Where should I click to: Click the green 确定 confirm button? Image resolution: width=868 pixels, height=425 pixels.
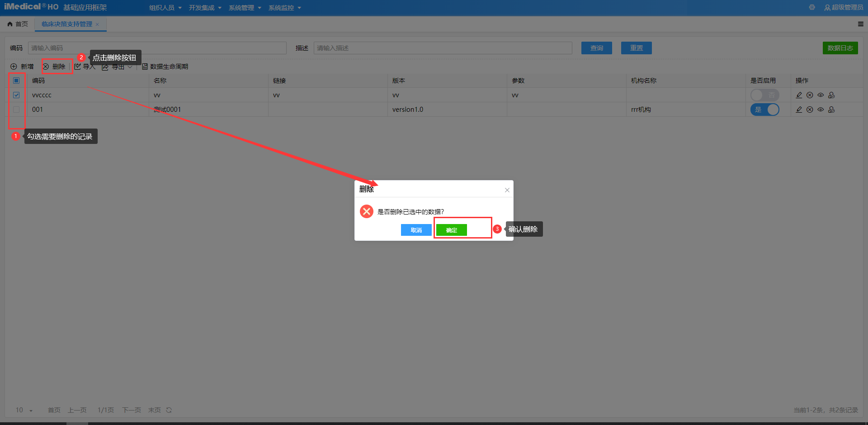451,230
